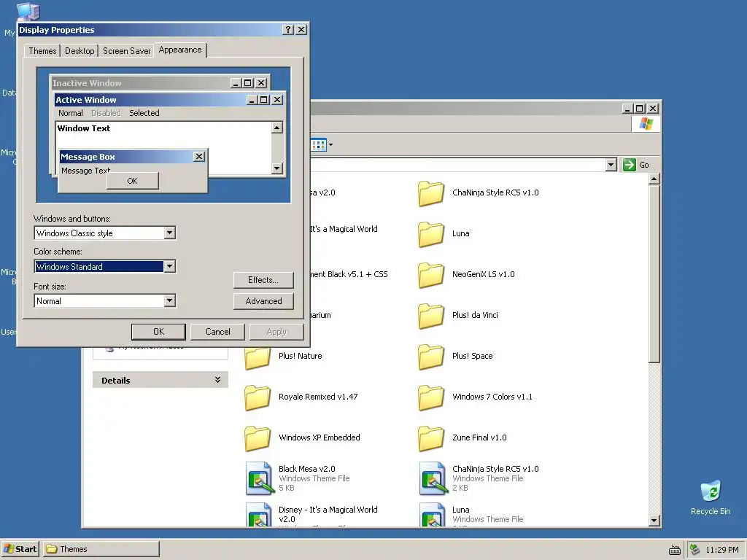
Task: Switch to the Themes tab
Action: pos(42,51)
